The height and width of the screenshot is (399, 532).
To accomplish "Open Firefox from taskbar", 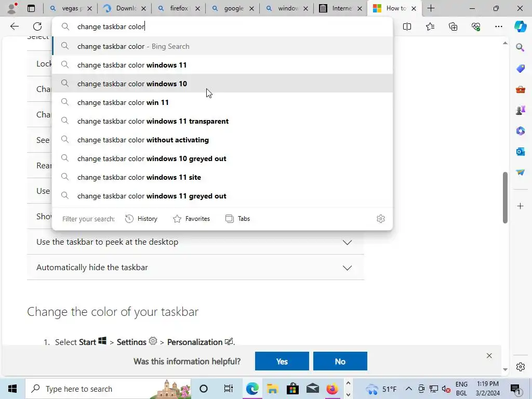I will click(x=332, y=389).
